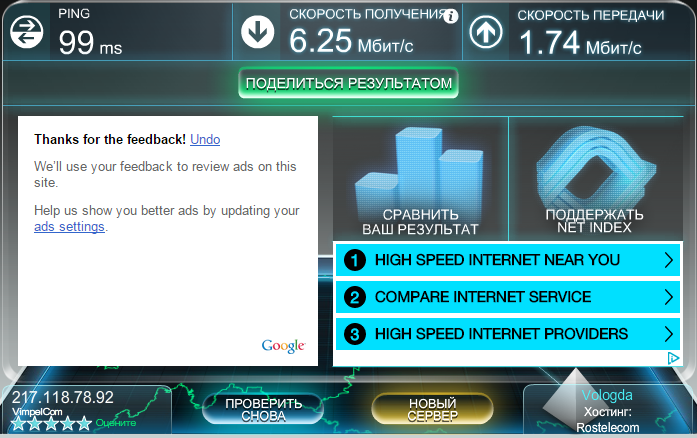Click the AdChoices triangle icon

tap(673, 358)
